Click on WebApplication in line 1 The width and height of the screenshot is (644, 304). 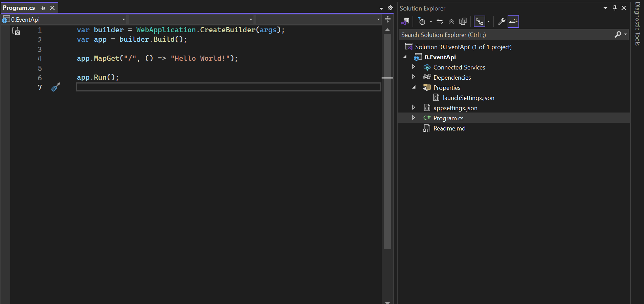[x=166, y=30]
